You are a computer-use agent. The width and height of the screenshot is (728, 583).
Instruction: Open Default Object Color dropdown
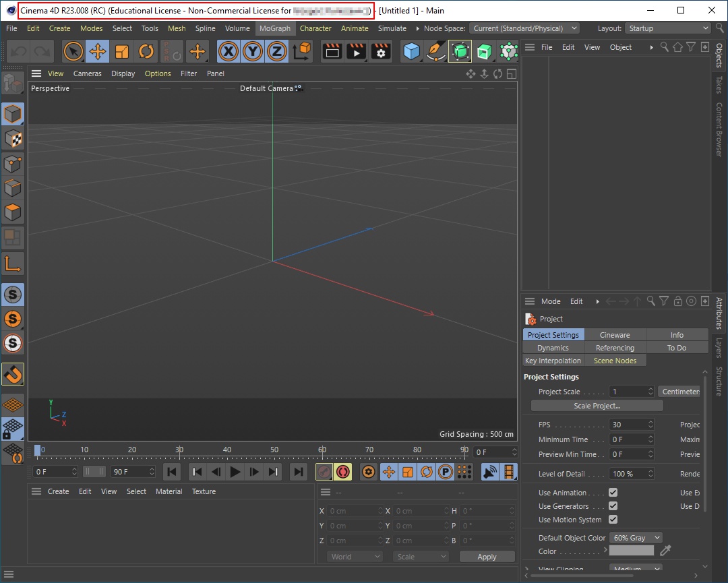[636, 538]
